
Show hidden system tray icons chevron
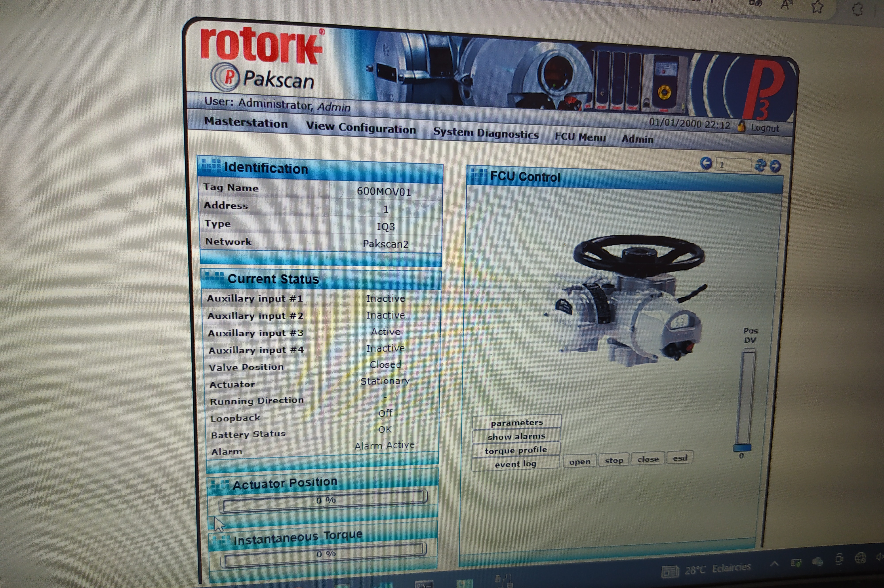[x=774, y=564]
